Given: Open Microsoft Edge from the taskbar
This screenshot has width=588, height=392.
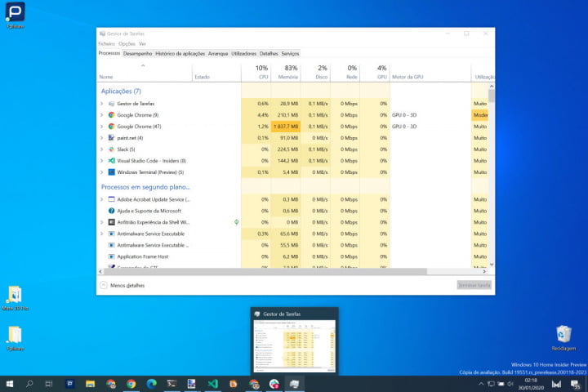Looking at the screenshot, I should tap(151, 384).
